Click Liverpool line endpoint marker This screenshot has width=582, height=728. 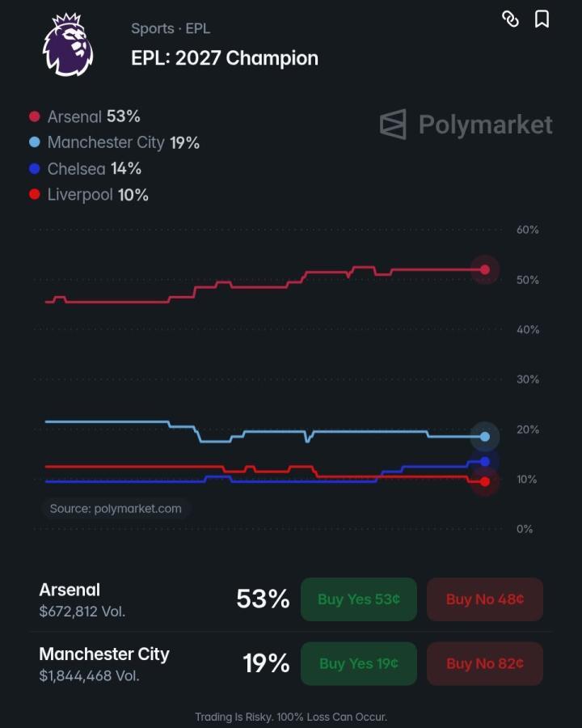point(485,482)
